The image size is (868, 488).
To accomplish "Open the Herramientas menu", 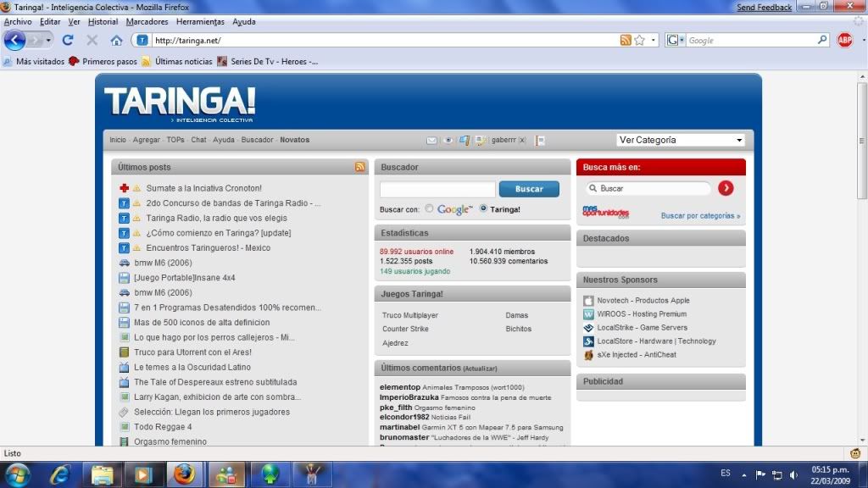I will click(200, 21).
